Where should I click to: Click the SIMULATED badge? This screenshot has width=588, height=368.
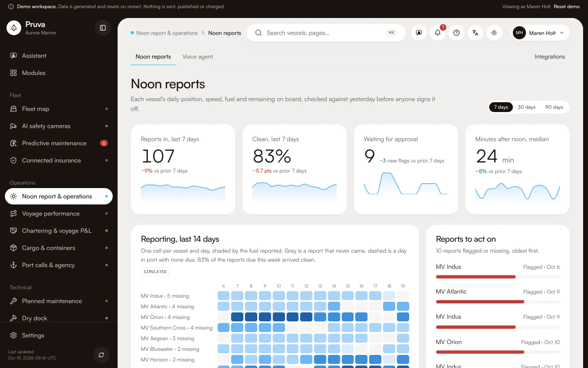155,272
